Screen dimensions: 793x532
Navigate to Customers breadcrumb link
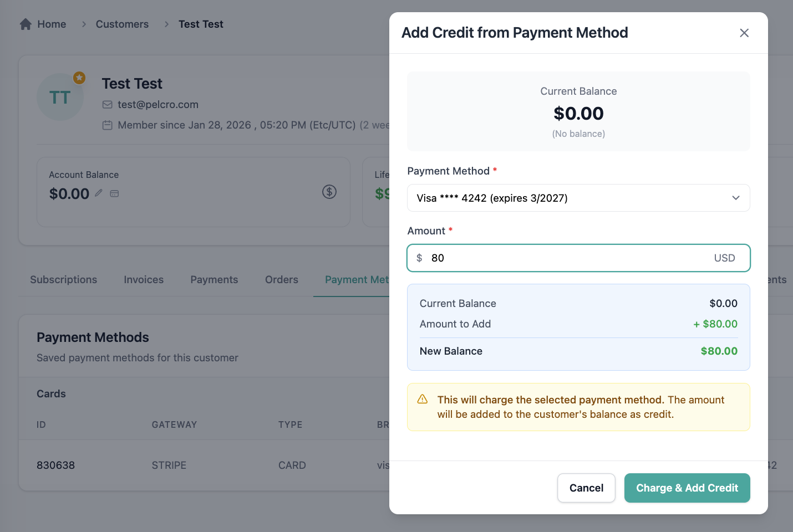[x=122, y=24]
